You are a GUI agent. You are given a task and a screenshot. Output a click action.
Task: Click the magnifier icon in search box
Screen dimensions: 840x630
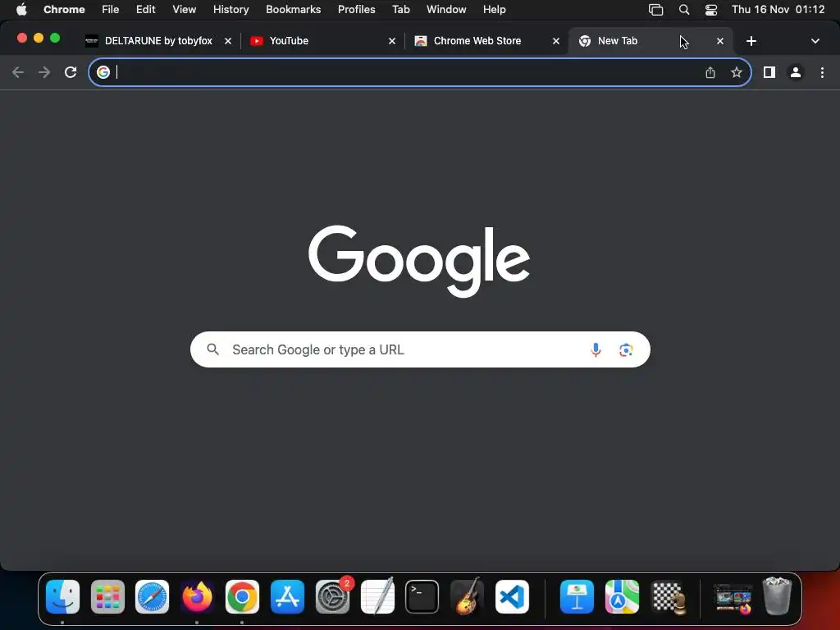pos(212,349)
